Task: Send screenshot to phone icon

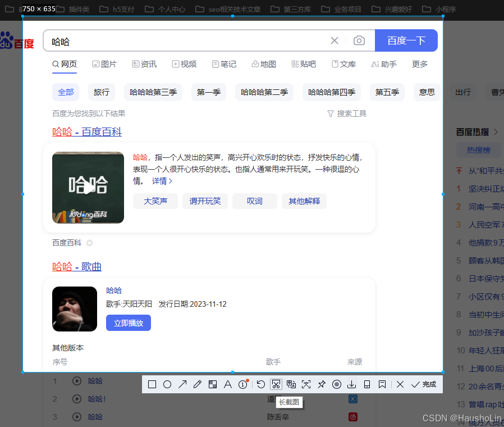Action: coord(366,384)
